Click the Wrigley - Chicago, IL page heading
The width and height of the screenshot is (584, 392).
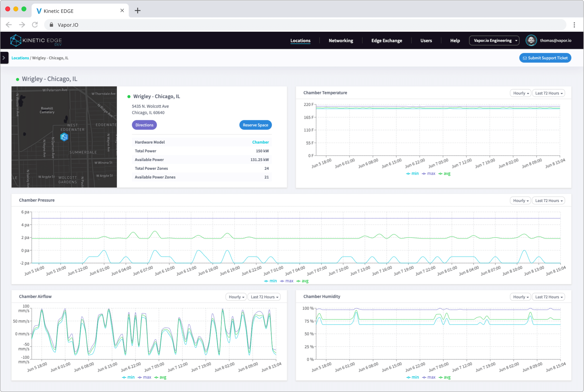tap(50, 79)
